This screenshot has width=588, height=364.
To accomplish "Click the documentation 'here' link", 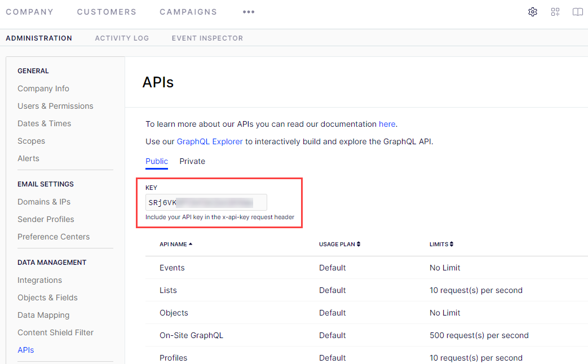I will click(387, 124).
